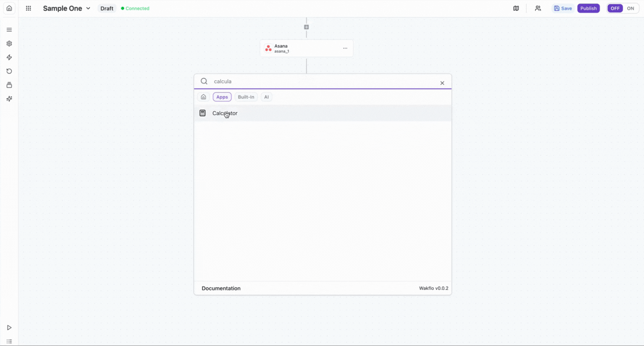Open the settings gear in sidebar
This screenshot has height=346, width=644.
(x=9, y=44)
